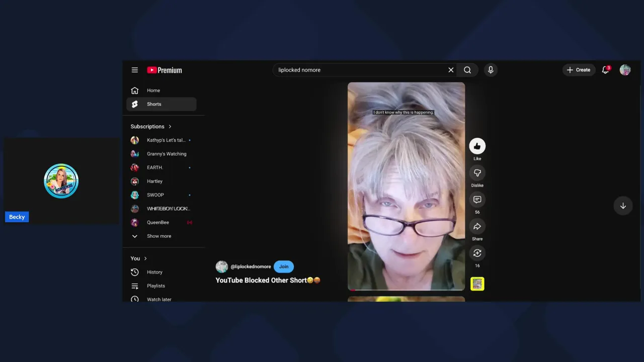Expand the Subscriptions section chevron
The height and width of the screenshot is (362, 644).
coord(170,127)
